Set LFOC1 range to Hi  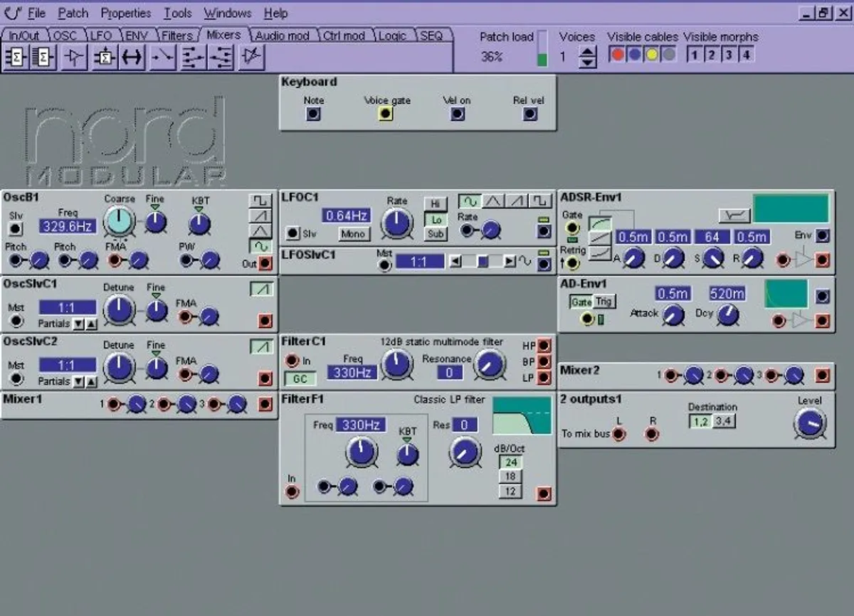(x=436, y=205)
